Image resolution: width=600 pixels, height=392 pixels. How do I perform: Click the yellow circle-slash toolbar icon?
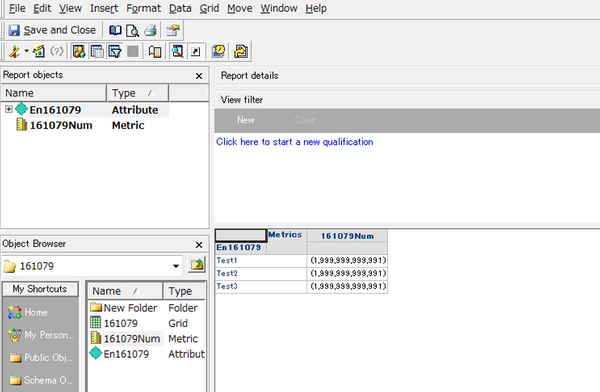(x=218, y=51)
